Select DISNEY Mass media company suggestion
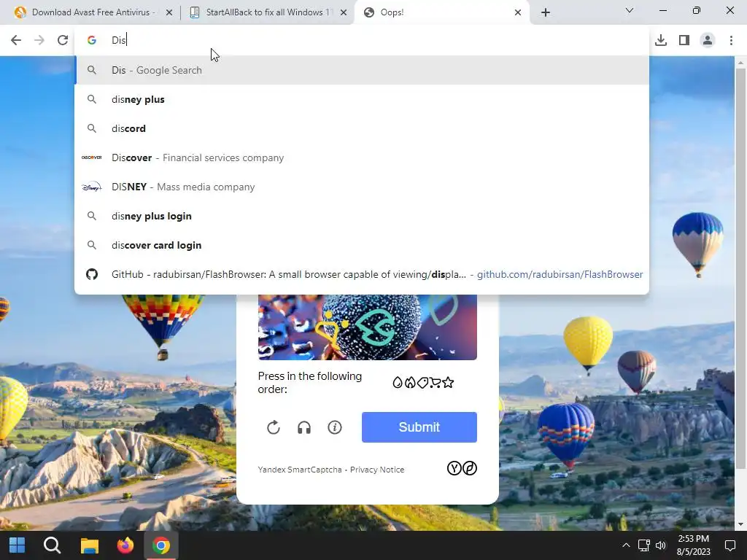This screenshot has width=747, height=560. click(362, 187)
